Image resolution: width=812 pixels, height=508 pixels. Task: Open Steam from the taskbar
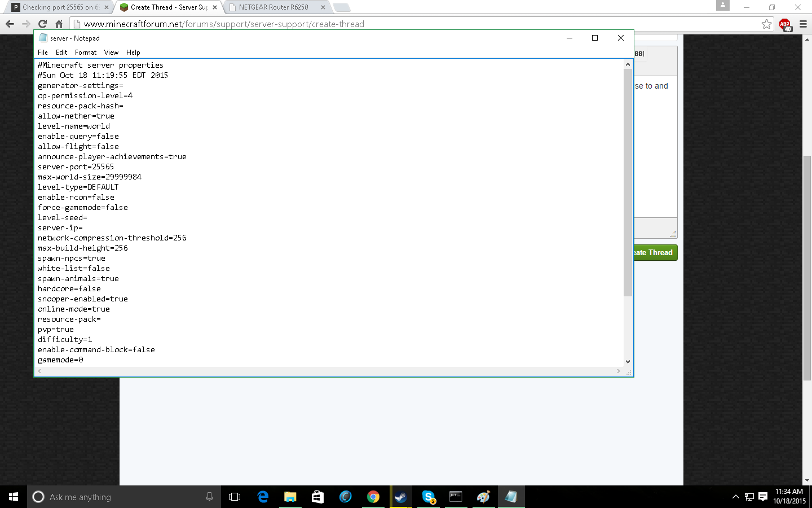(x=401, y=497)
